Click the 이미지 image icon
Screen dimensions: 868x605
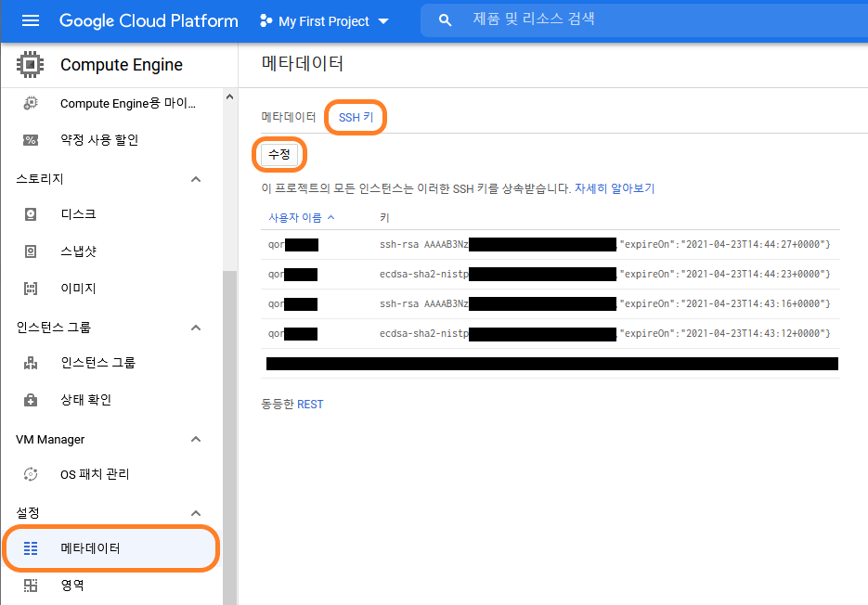(x=31, y=289)
